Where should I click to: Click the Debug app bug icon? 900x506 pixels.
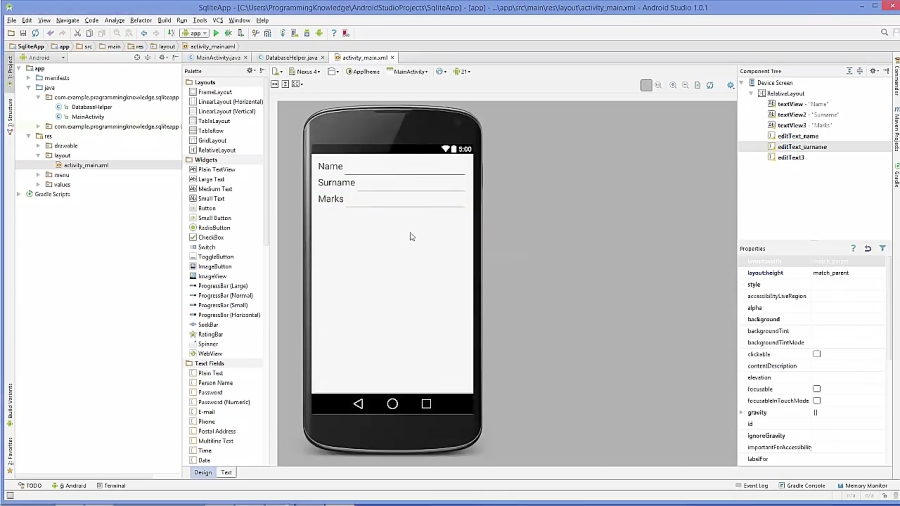(227, 33)
